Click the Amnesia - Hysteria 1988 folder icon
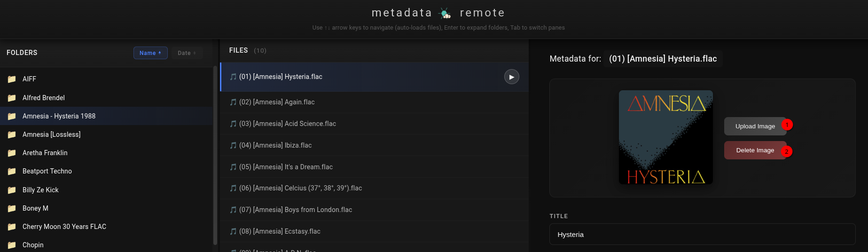 [12, 116]
